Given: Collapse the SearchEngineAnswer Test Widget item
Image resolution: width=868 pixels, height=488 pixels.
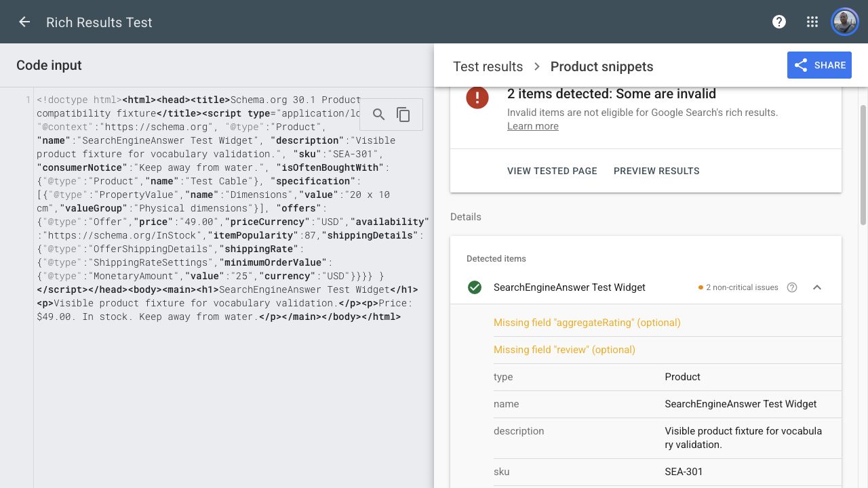Looking at the screenshot, I should (817, 287).
